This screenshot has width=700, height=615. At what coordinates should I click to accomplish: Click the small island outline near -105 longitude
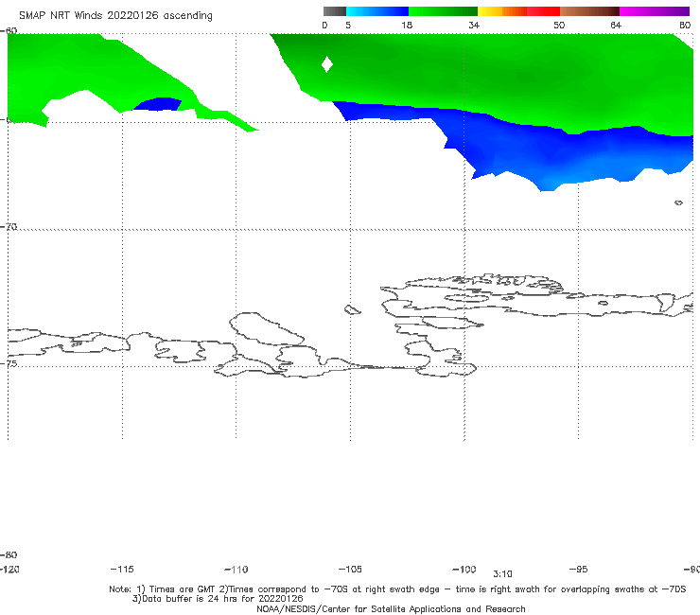[x=352, y=309]
